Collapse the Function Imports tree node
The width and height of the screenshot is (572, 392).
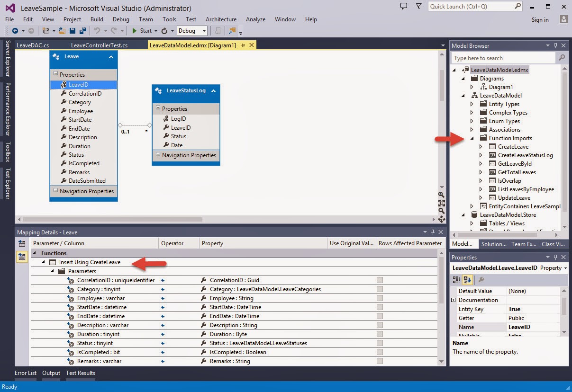tap(472, 138)
